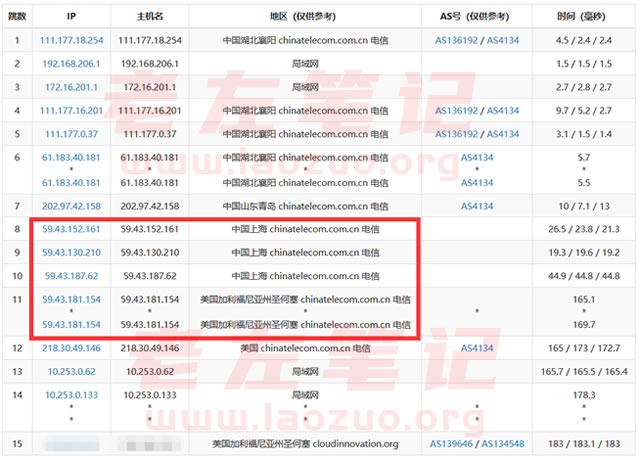The height and width of the screenshot is (461, 640).
Task: Select the blue 111.177.16.201 IP link
Action: point(71,110)
